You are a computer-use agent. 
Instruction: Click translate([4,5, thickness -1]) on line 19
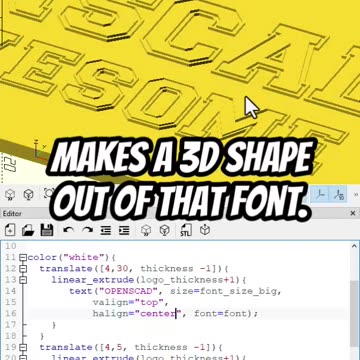click(x=131, y=347)
